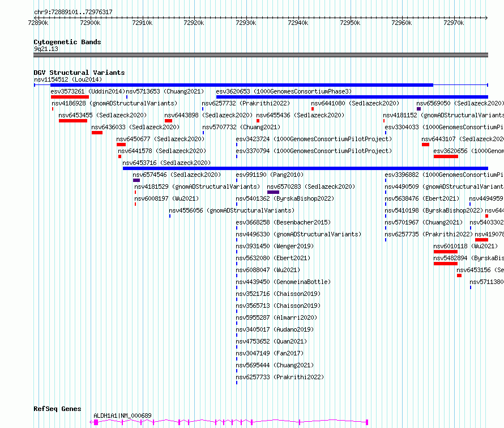The height and width of the screenshot is (428, 504).
Task: Click red bar under nsv6010118 (Wu2021)
Action: (x=446, y=252)
